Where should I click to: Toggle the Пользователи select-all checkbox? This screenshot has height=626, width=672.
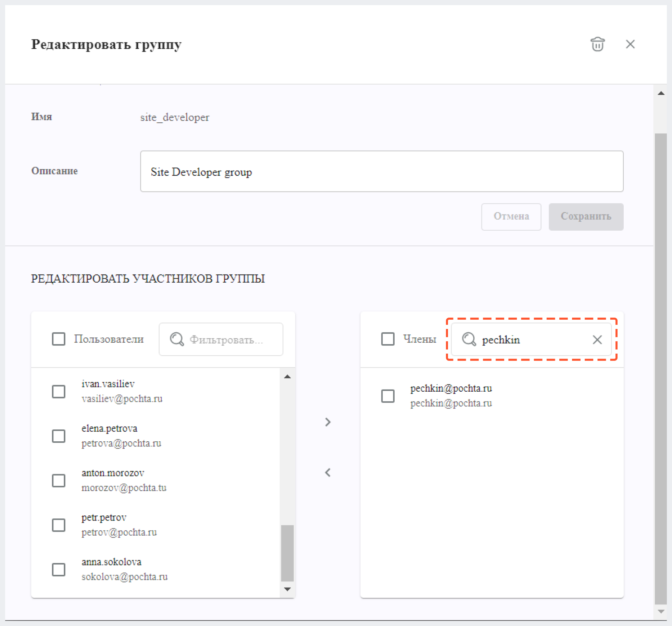point(59,339)
